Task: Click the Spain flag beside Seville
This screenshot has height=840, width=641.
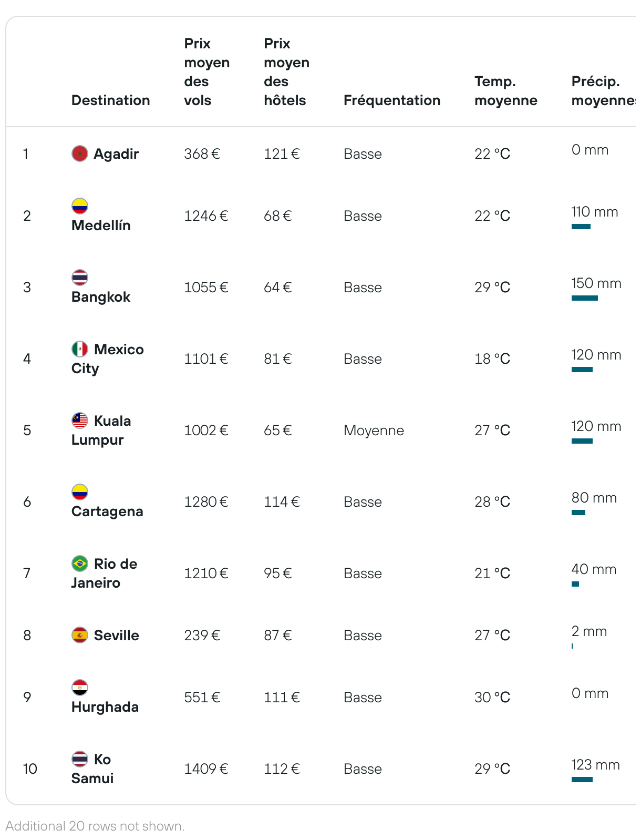Action: (x=80, y=635)
